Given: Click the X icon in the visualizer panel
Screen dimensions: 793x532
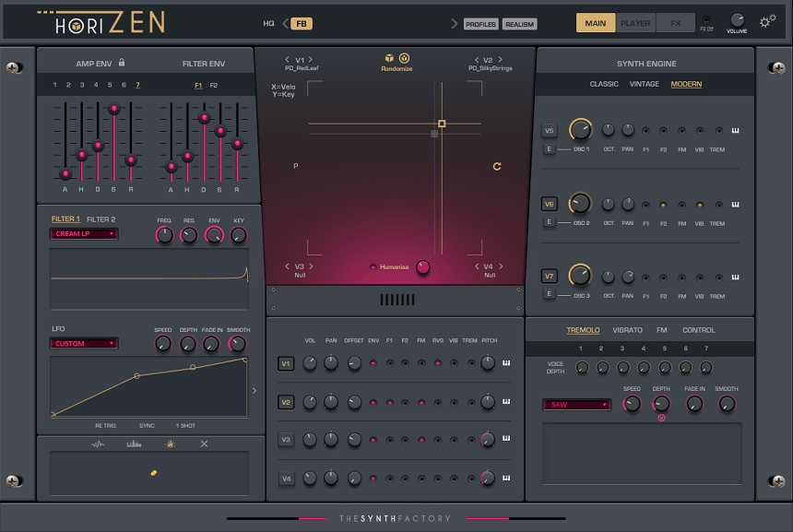Looking at the screenshot, I should (x=204, y=444).
